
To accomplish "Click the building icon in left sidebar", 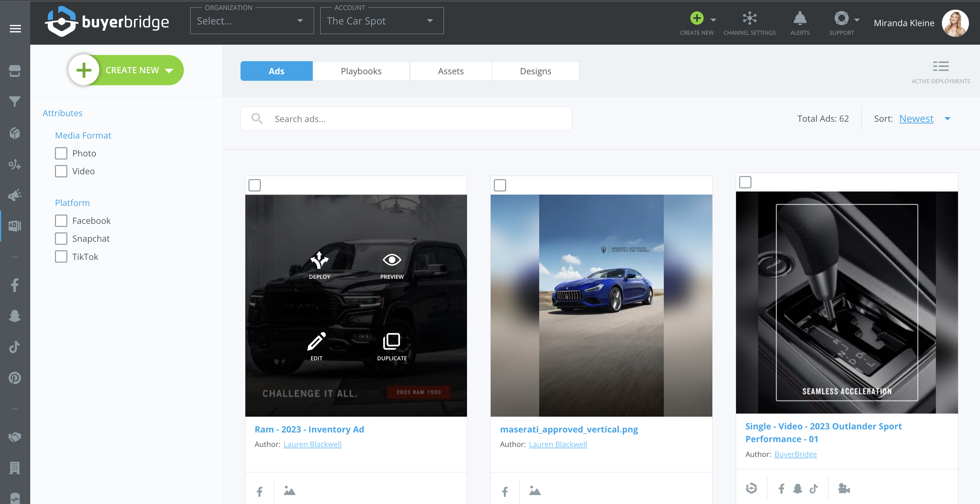I will [x=15, y=468].
